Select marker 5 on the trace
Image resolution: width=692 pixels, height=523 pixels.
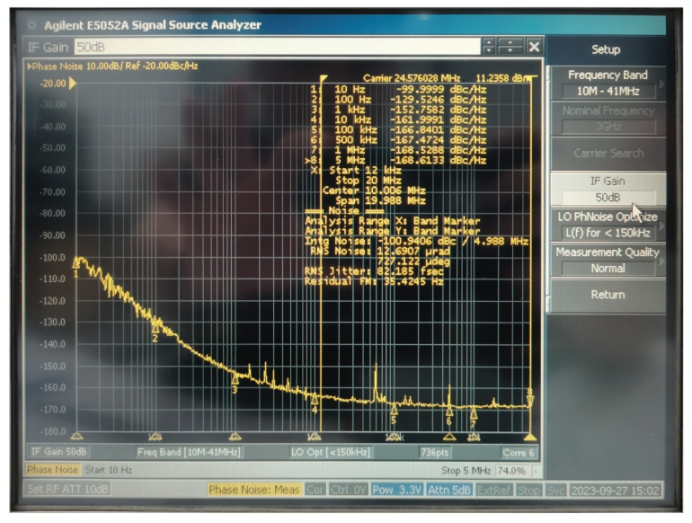tap(393, 407)
